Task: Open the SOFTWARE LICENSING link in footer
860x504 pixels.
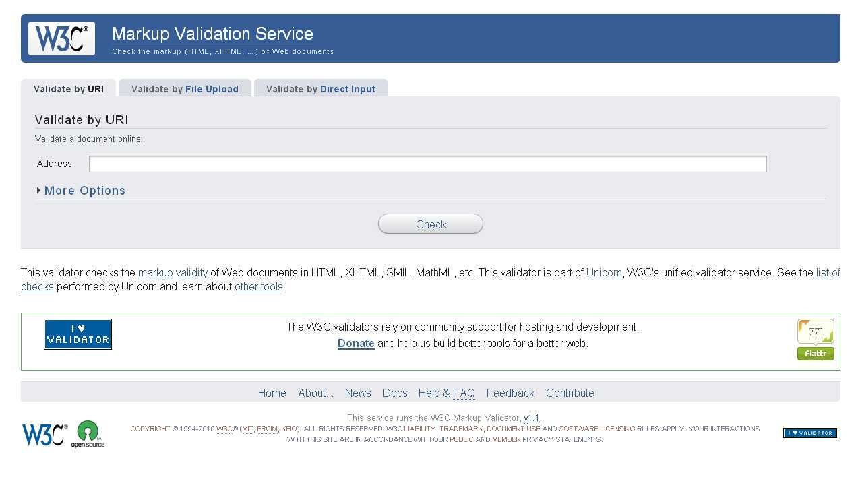Action: [597, 429]
